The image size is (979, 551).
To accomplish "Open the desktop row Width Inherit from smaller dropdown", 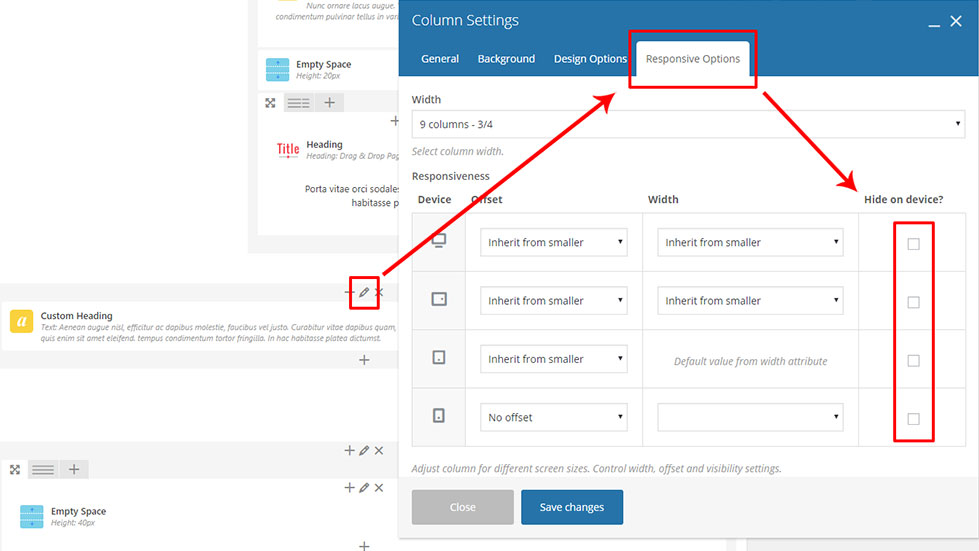I will 750,242.
